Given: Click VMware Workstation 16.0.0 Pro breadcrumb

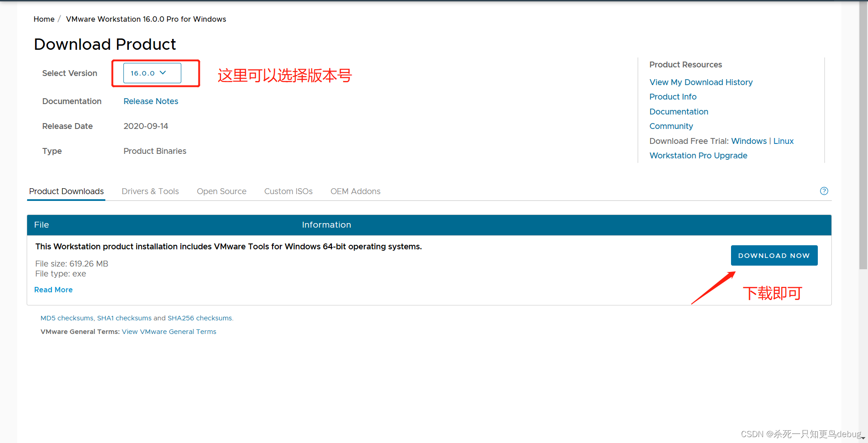Looking at the screenshot, I should pyautogui.click(x=146, y=19).
